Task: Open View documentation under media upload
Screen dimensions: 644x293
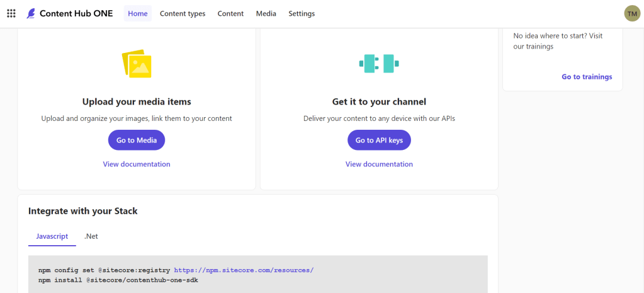Action: [x=137, y=164]
